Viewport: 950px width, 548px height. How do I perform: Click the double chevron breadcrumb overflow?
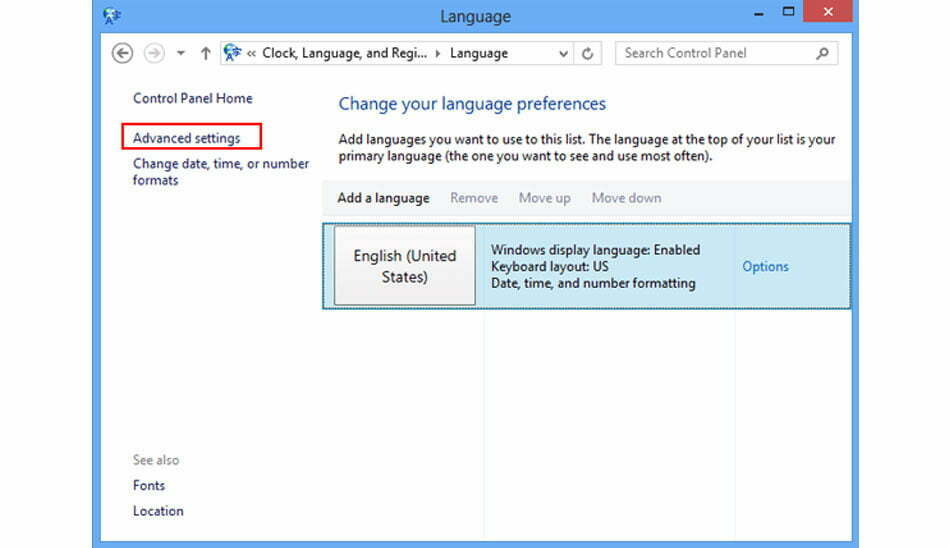pos(251,53)
